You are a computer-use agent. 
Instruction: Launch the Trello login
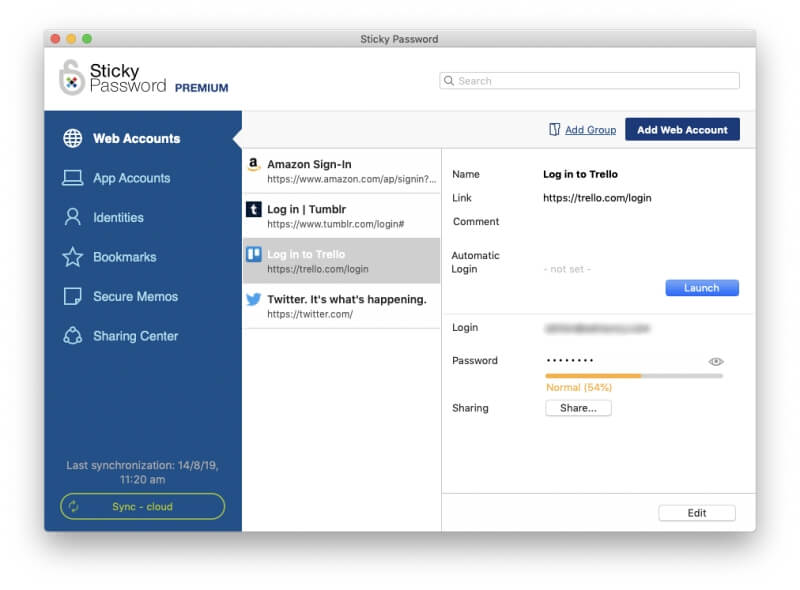[702, 288]
